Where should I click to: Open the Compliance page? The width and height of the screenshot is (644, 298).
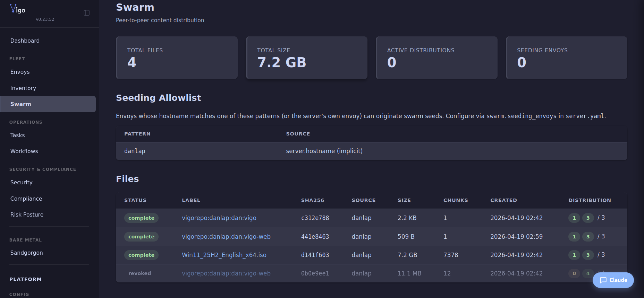click(x=26, y=199)
